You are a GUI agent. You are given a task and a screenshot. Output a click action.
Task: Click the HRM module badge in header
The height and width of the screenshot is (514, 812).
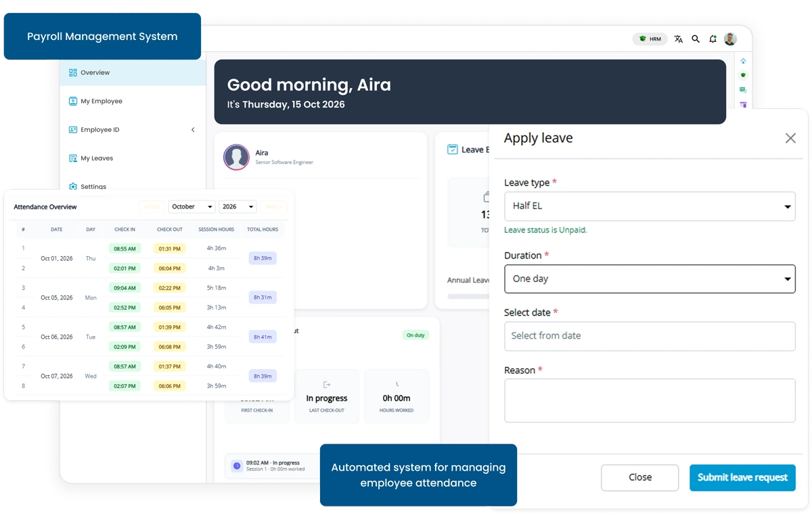pos(650,39)
